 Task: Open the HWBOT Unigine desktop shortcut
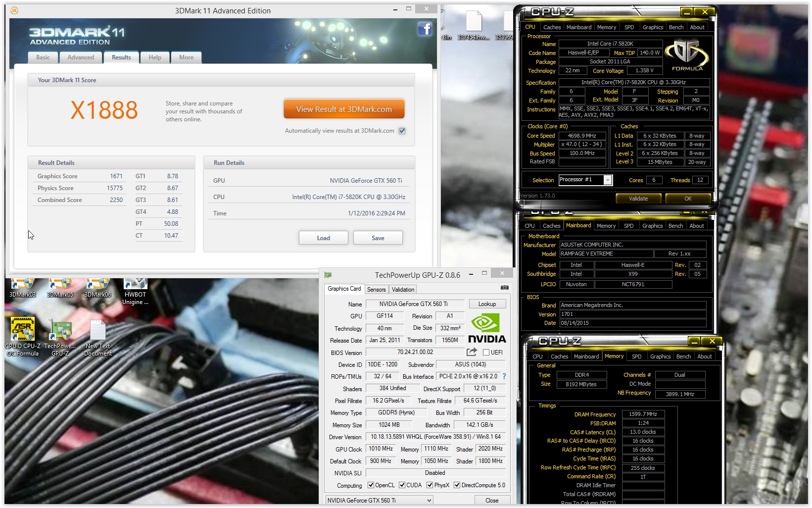pyautogui.click(x=135, y=292)
